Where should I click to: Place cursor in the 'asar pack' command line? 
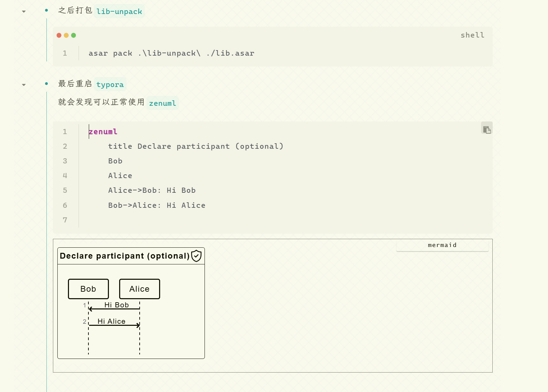pos(171,53)
